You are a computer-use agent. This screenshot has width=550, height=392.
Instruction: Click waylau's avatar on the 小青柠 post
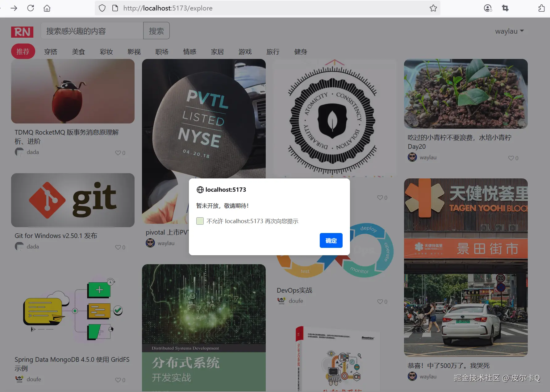point(412,157)
